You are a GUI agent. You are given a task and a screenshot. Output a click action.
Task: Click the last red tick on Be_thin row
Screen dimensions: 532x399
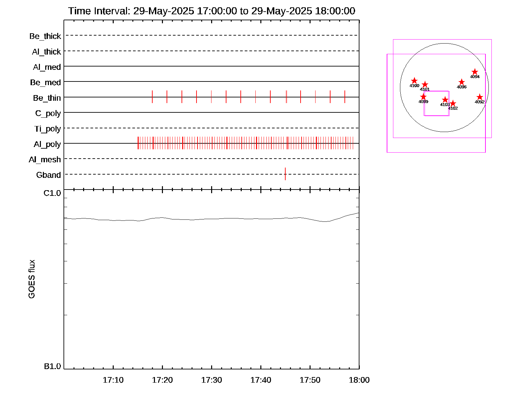[x=345, y=97]
